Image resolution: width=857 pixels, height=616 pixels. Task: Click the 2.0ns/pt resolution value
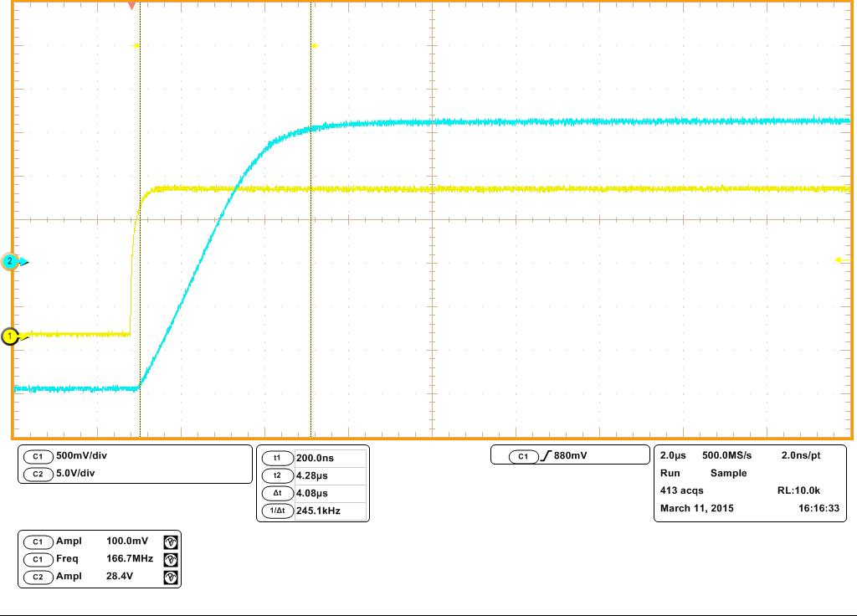pos(801,455)
